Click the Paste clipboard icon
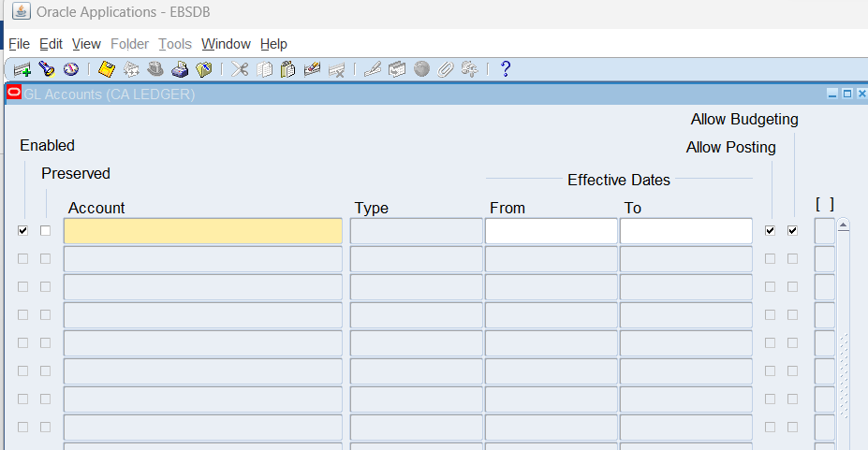 [x=287, y=69]
